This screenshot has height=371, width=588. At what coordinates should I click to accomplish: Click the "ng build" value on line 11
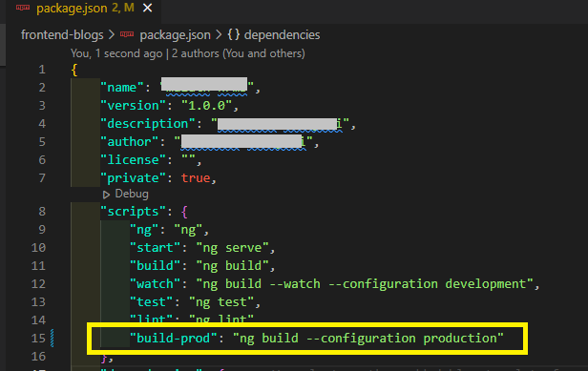click(233, 266)
